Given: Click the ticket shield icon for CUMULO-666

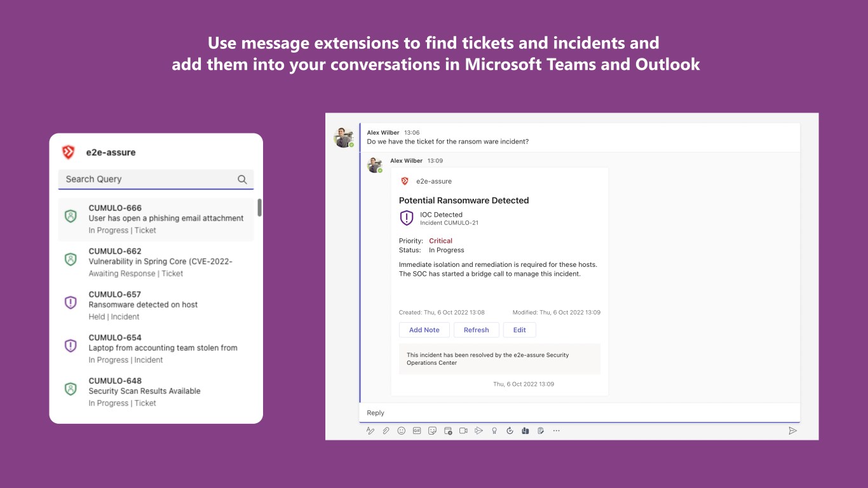Looking at the screenshot, I should coord(71,216).
